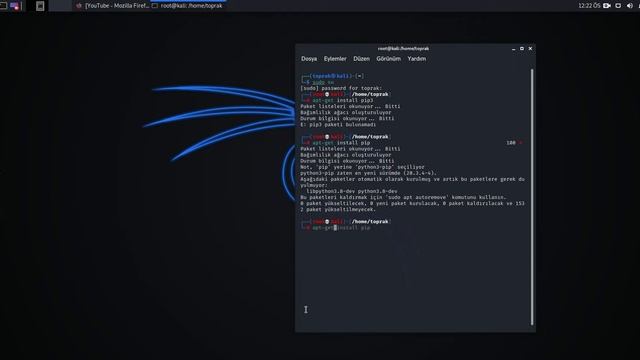
Task: Click the terminal scrollbar
Action: (532, 197)
